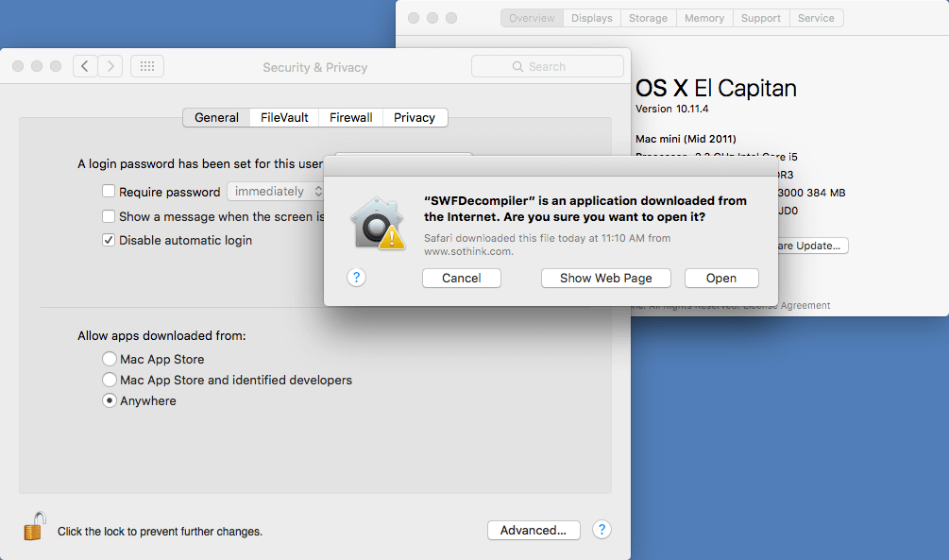Image resolution: width=949 pixels, height=560 pixels.
Task: Click the help question mark in Gatekeeper dialog
Action: click(357, 278)
